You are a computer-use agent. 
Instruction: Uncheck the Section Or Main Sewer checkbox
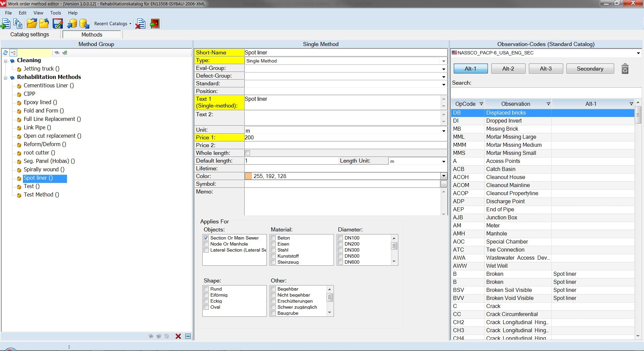tap(206, 238)
